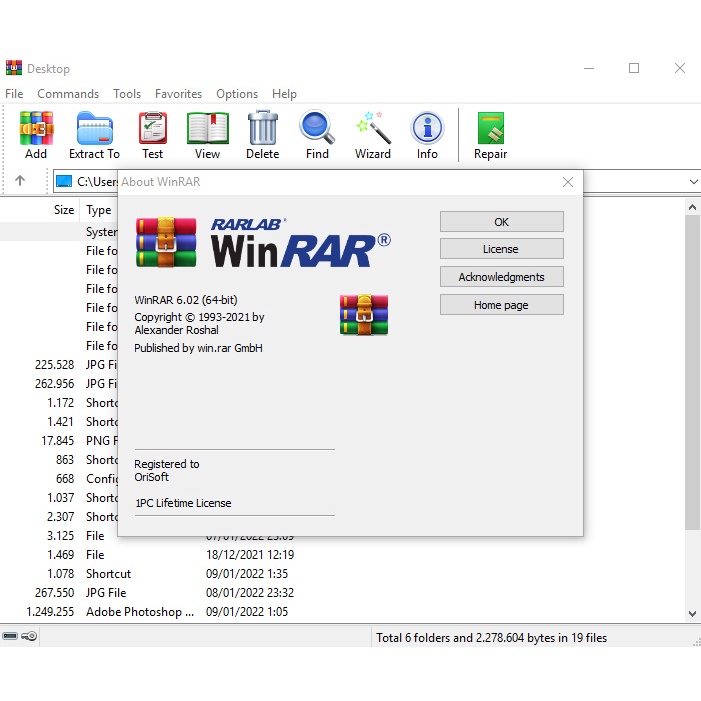View the Acknowledgments button
The height and width of the screenshot is (701, 701).
tap(501, 277)
